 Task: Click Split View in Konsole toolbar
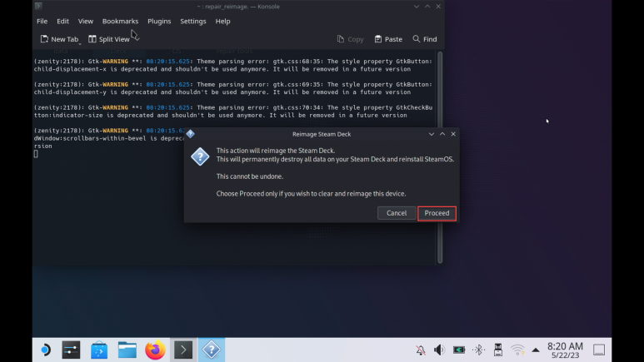point(109,39)
